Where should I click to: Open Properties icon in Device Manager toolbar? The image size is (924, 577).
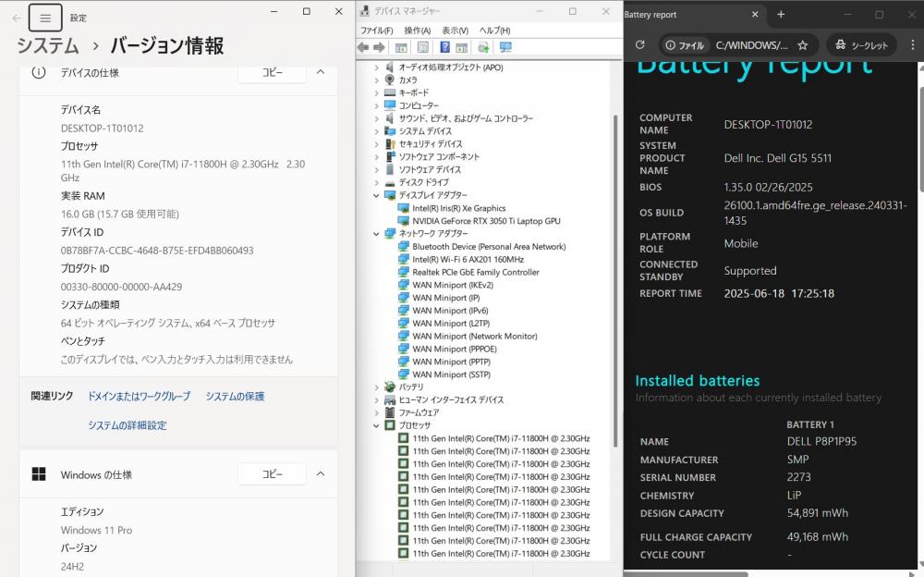[x=423, y=47]
